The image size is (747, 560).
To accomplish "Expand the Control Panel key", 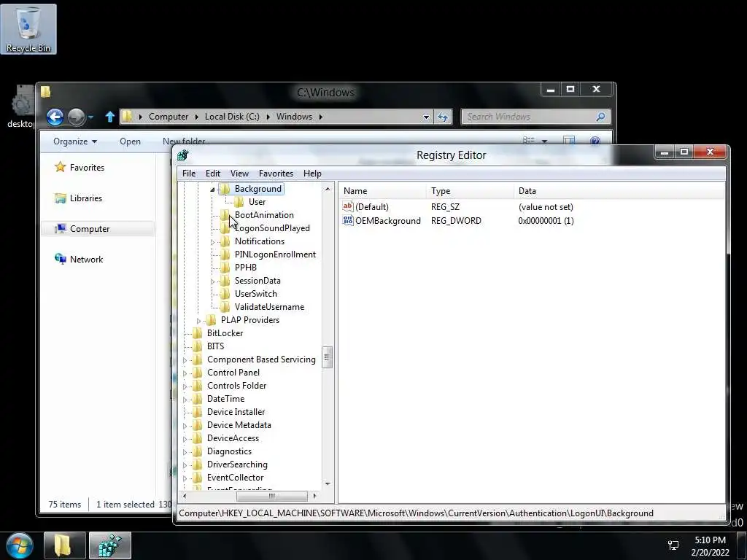I will [x=185, y=373].
